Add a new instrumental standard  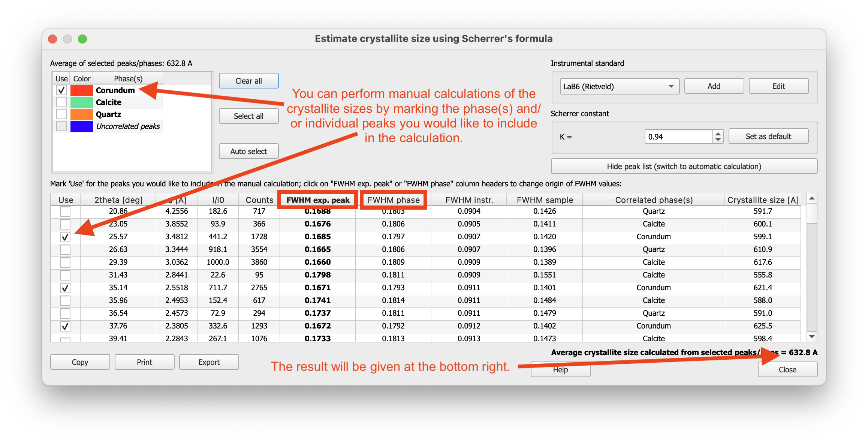714,86
